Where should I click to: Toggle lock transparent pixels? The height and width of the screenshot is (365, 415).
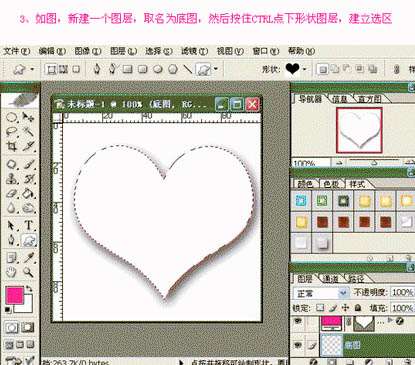tap(320, 307)
